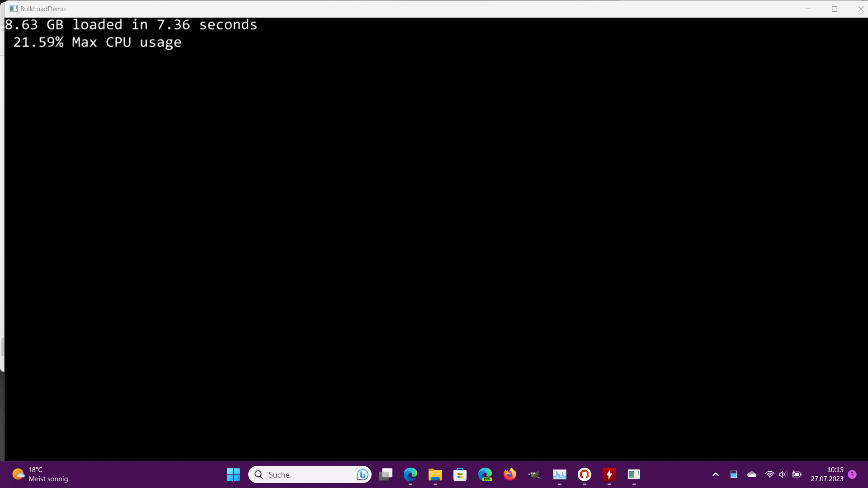Open the performance monitor graph app
The image size is (868, 488).
[x=560, y=474]
